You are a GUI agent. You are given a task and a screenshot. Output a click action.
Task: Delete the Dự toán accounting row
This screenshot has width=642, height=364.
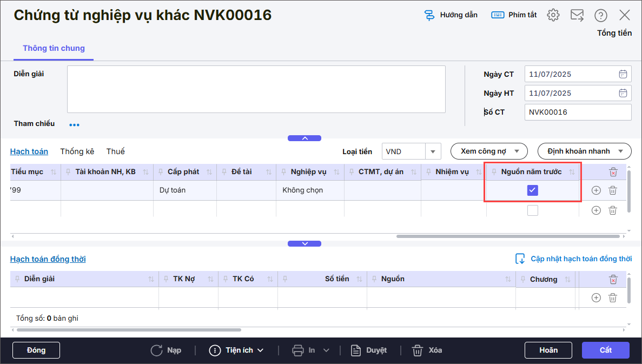(x=613, y=190)
